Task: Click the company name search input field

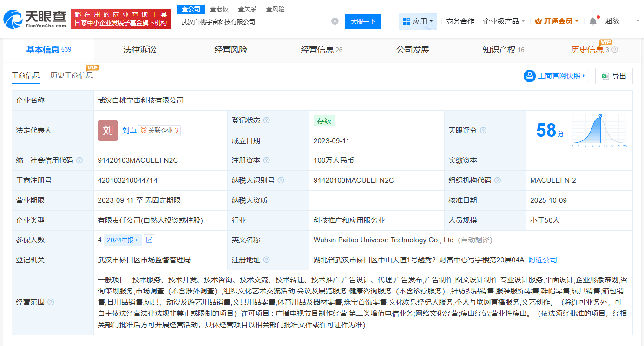Action: (256, 21)
